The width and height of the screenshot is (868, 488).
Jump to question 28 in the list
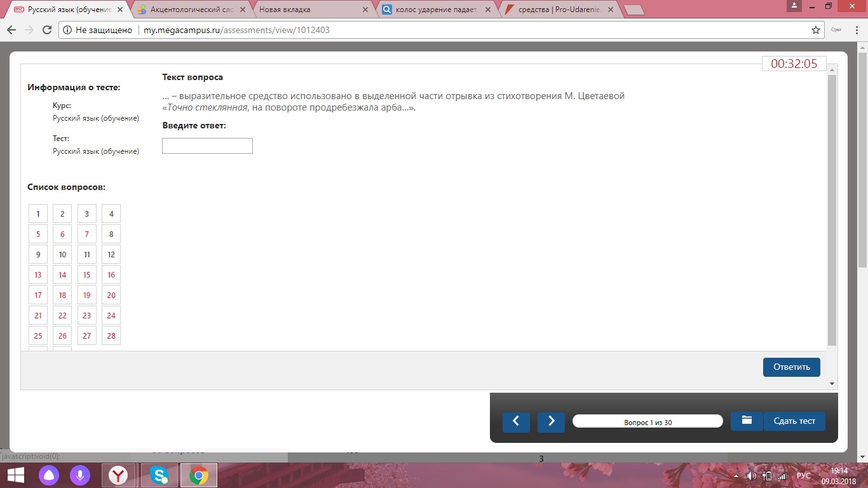coord(111,336)
